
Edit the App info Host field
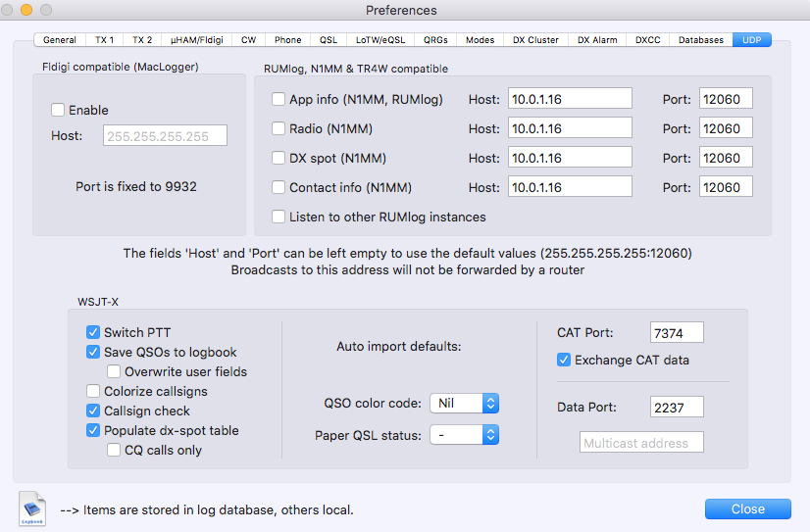(570, 99)
